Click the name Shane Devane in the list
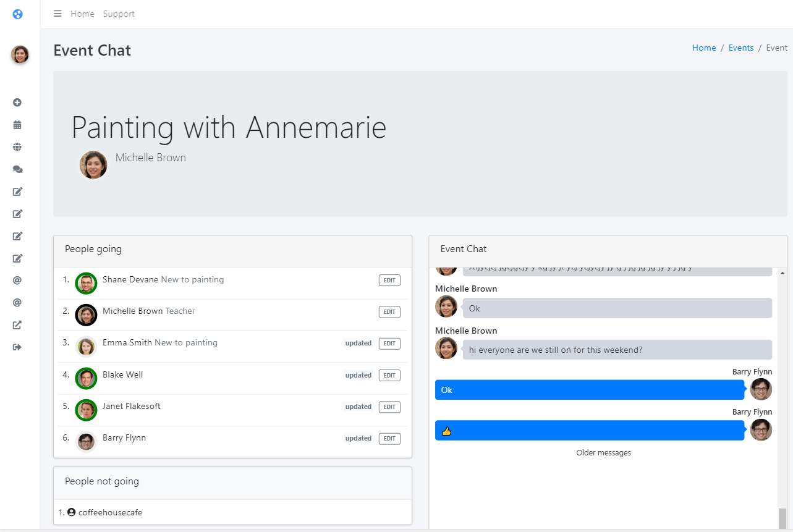793x532 pixels. click(x=130, y=279)
